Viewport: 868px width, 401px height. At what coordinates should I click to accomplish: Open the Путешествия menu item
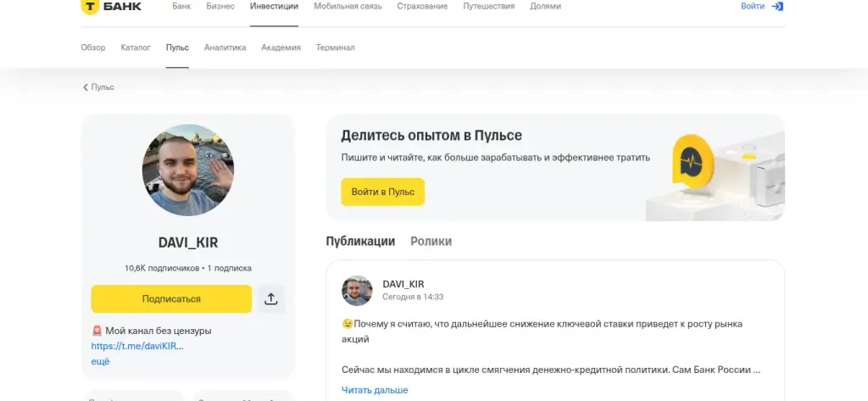click(x=489, y=7)
